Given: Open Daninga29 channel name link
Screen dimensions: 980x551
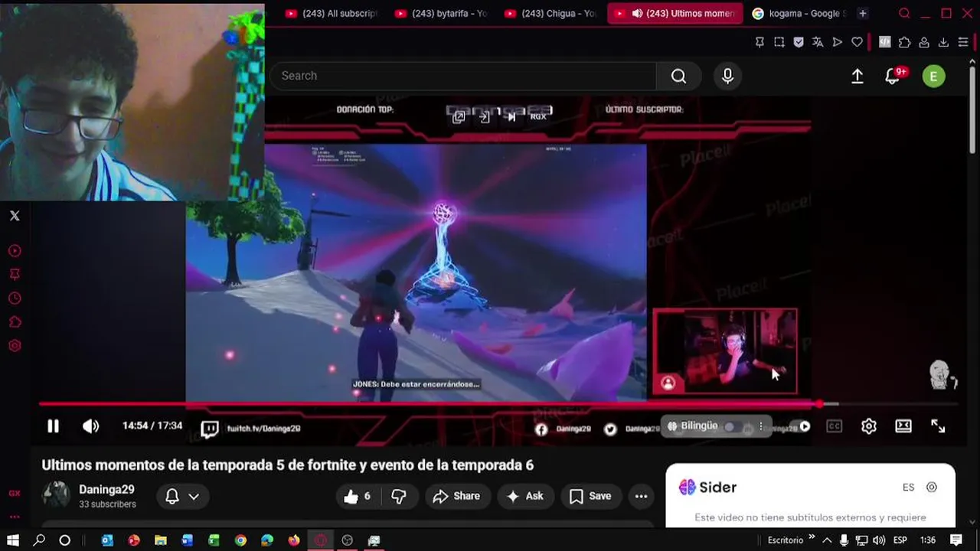Looking at the screenshot, I should click(106, 490).
